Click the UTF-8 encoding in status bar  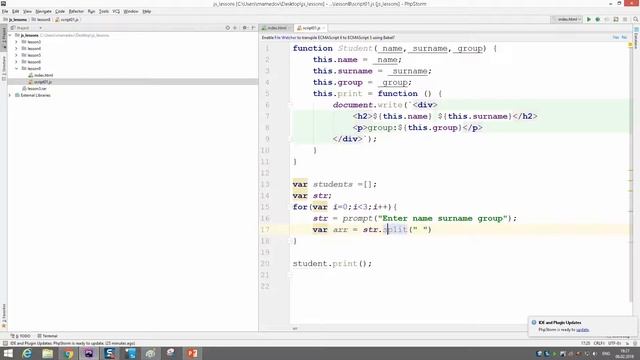click(x=614, y=343)
